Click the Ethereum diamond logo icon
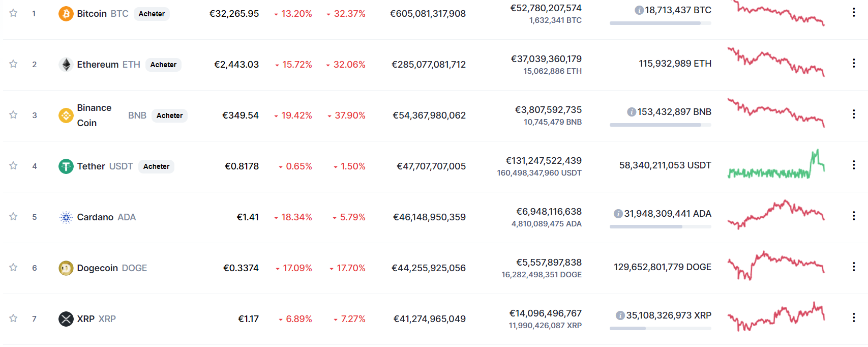The image size is (868, 347). (x=66, y=65)
